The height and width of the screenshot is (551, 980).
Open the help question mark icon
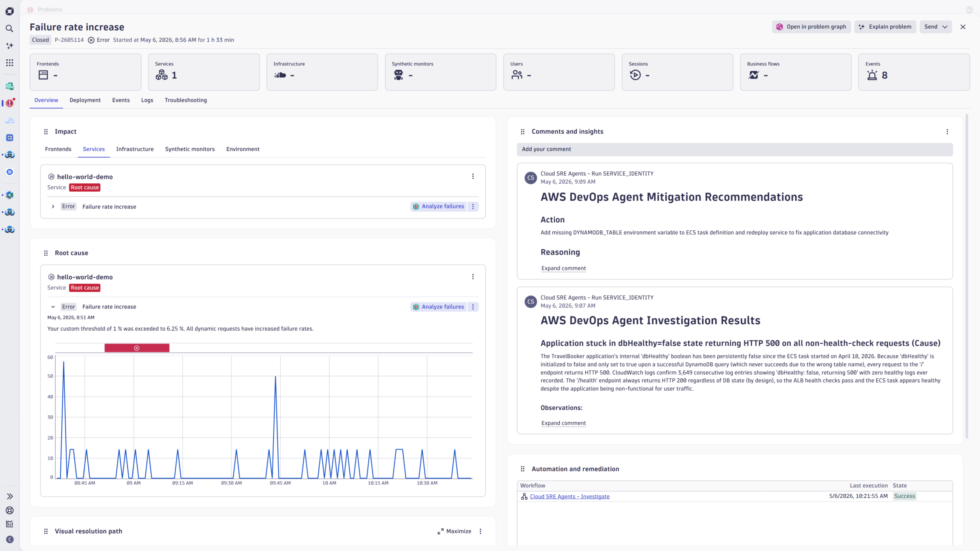coord(969,10)
